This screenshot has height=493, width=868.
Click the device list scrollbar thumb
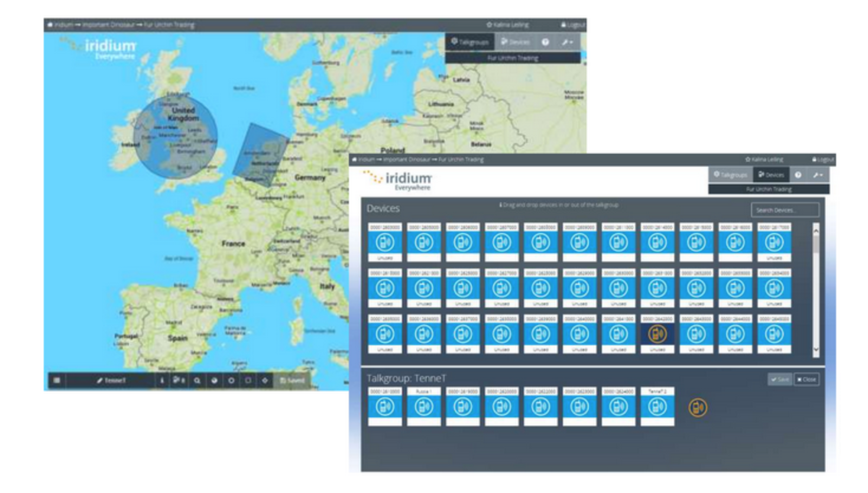click(x=816, y=244)
